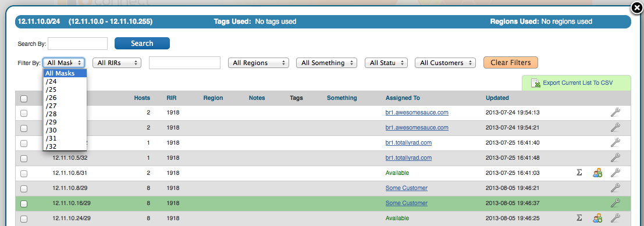Open the All Customers filter dropdown
Screen dimensions: 644x226
click(445, 63)
